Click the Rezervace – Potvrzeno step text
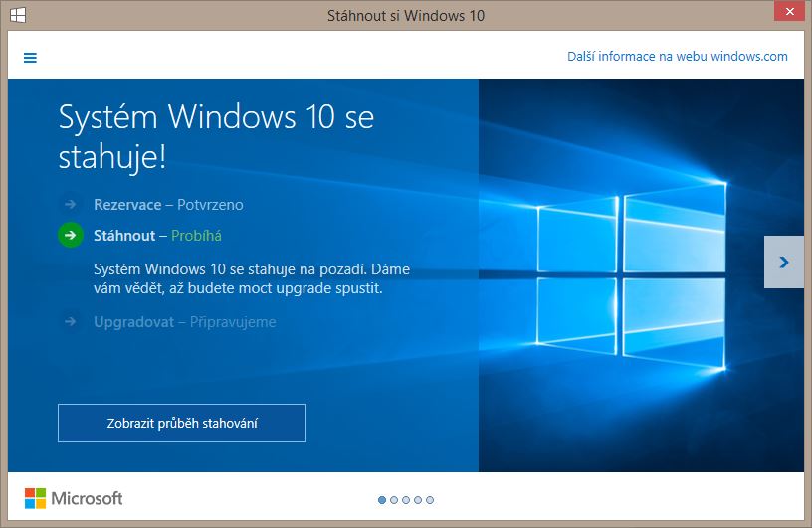 [x=168, y=205]
